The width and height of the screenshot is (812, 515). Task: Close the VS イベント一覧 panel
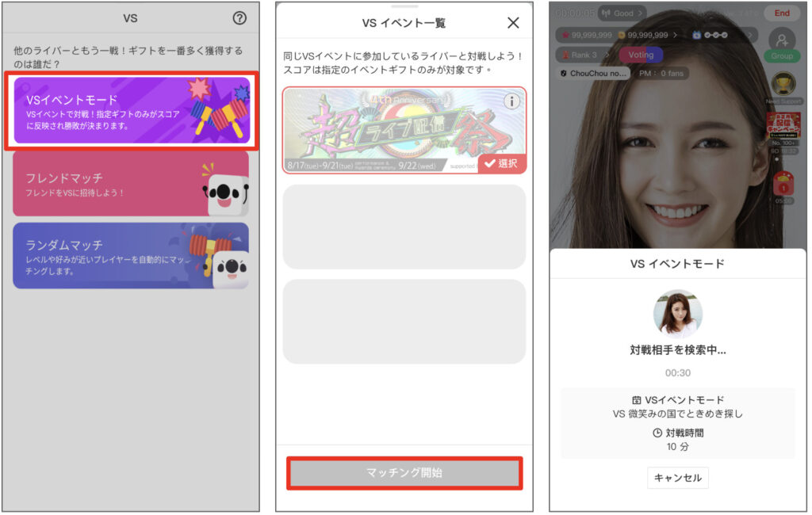(513, 23)
